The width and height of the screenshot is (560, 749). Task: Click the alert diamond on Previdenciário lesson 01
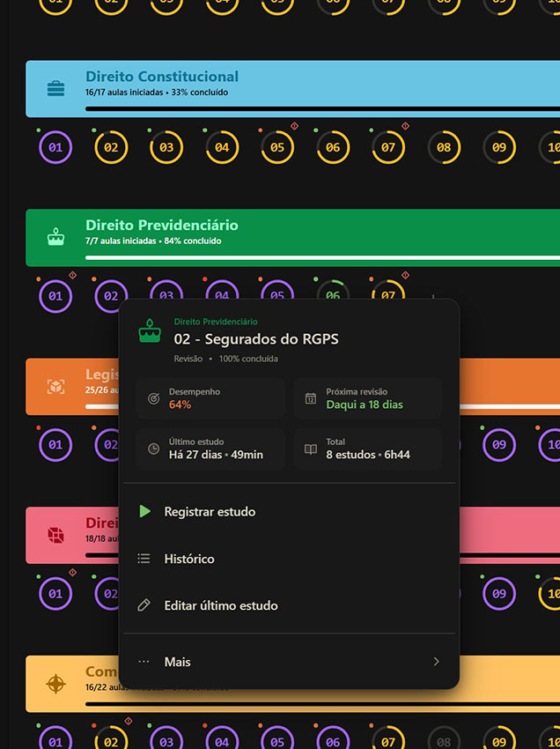72,275
